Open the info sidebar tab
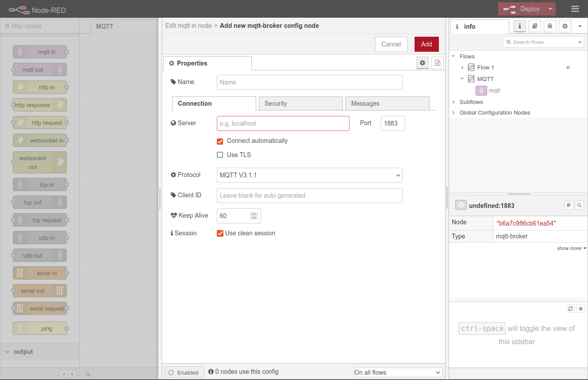588x380 pixels. 480,27
